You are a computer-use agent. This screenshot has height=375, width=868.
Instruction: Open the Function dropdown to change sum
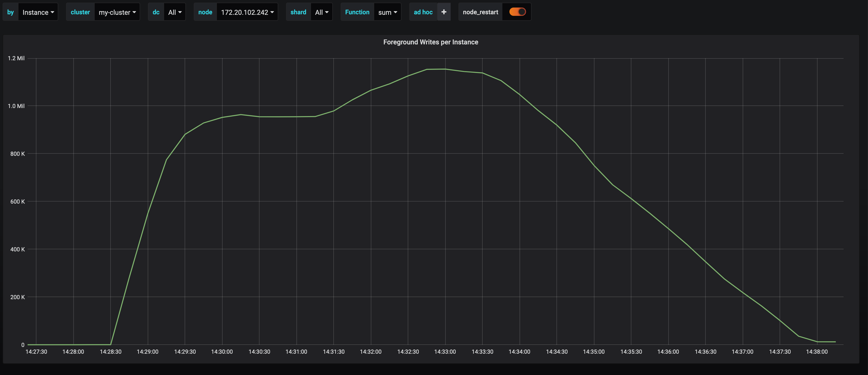[x=387, y=12]
